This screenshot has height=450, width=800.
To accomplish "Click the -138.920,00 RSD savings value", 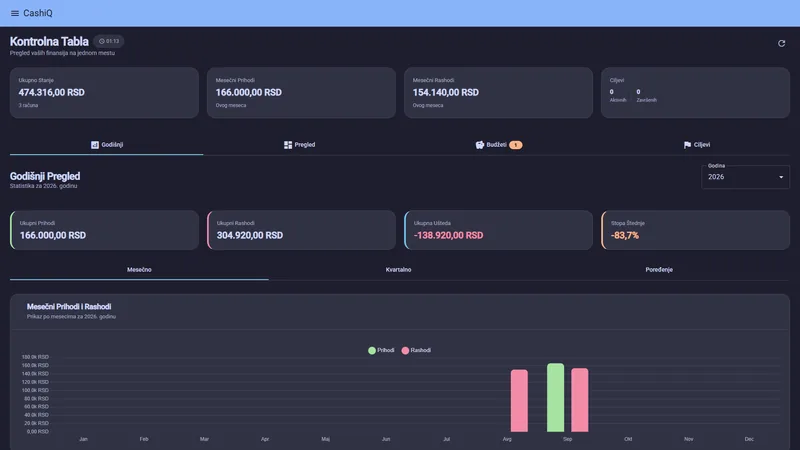I will (448, 235).
